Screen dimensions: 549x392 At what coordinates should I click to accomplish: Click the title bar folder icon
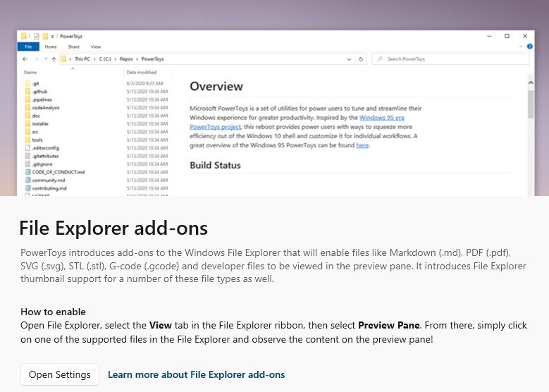[x=23, y=36]
